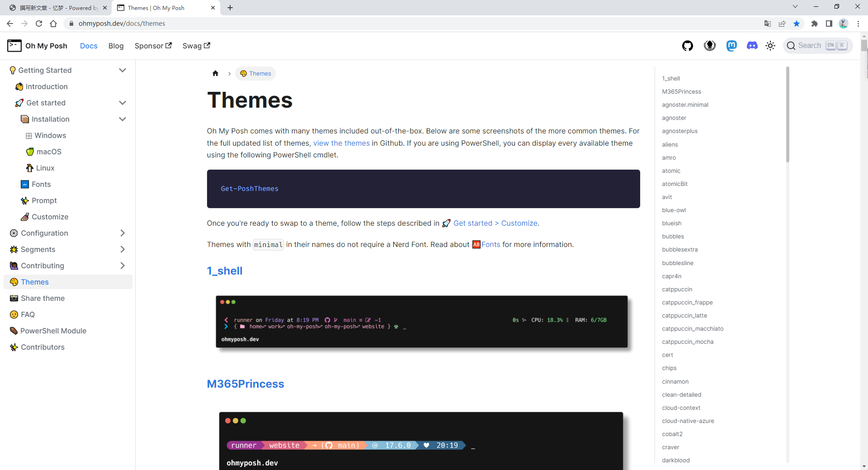The height and width of the screenshot is (470, 868).
Task: Jump to agnoster in the table of contents
Action: pos(674,118)
